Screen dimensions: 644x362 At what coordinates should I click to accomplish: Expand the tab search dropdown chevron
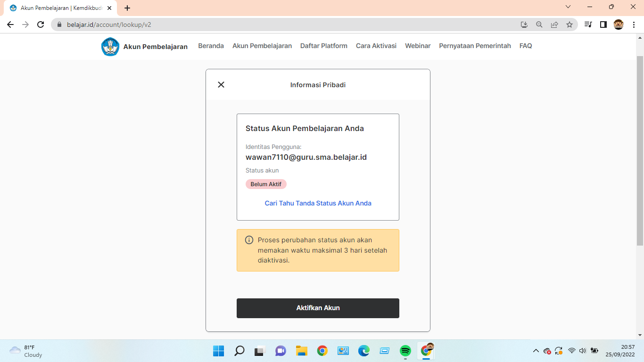[568, 7]
